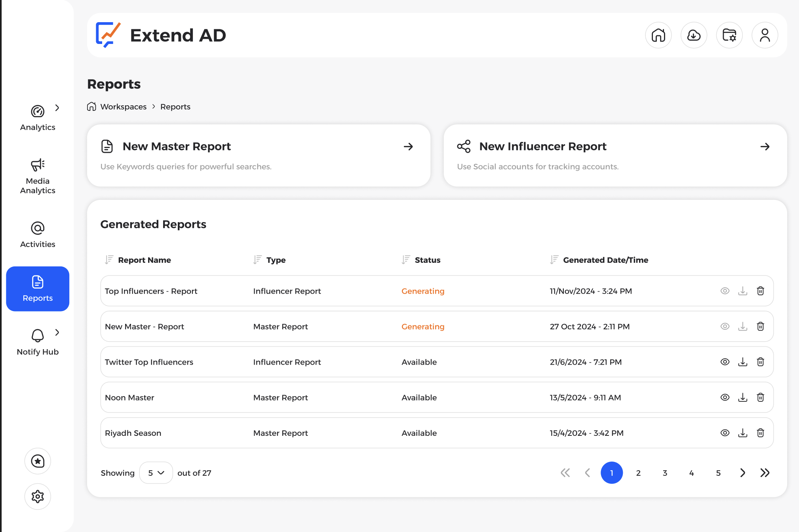This screenshot has width=799, height=532.
Task: Sort reports by Generated Date/Time
Action: click(x=554, y=260)
